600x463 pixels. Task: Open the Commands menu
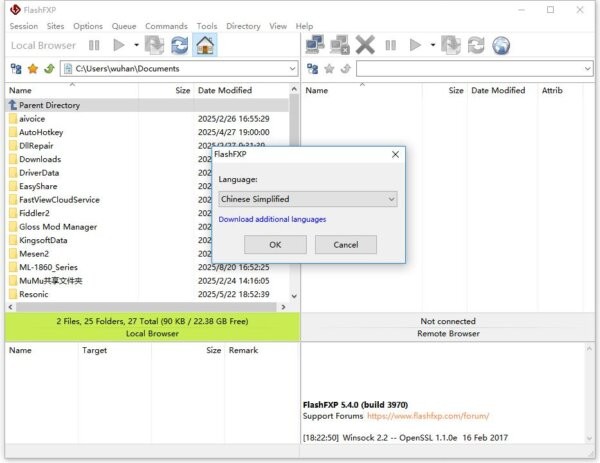[x=166, y=26]
